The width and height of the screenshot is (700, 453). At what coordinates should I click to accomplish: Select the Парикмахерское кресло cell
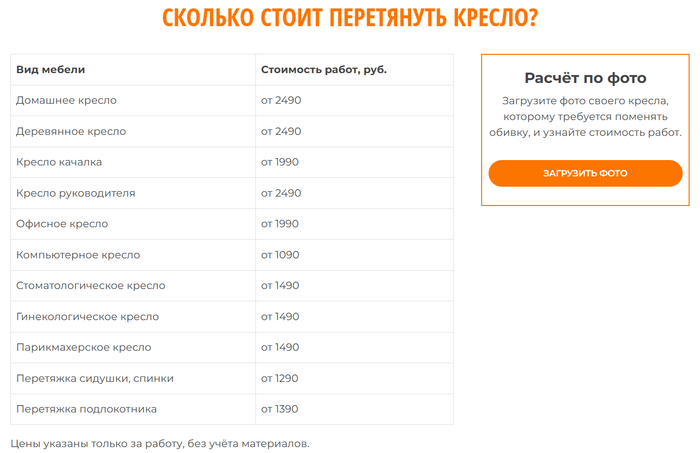84,348
